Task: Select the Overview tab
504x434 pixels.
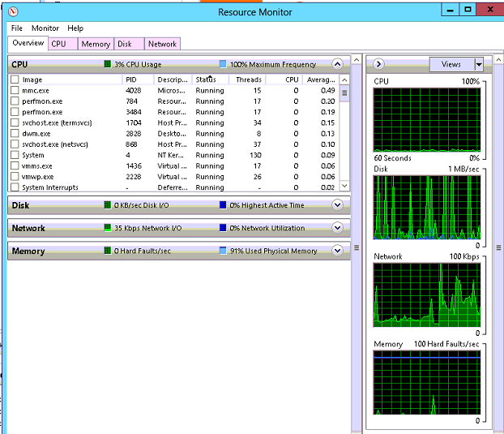Action: click(28, 43)
